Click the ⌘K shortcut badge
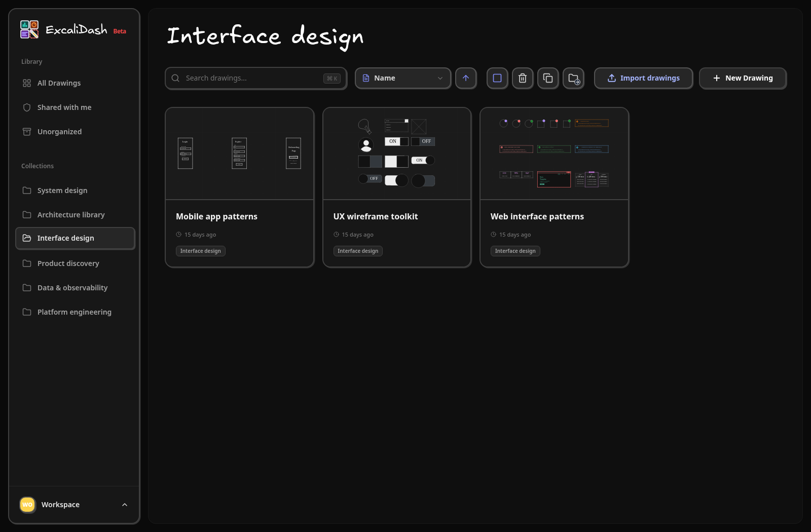The width and height of the screenshot is (811, 532). [x=332, y=79]
